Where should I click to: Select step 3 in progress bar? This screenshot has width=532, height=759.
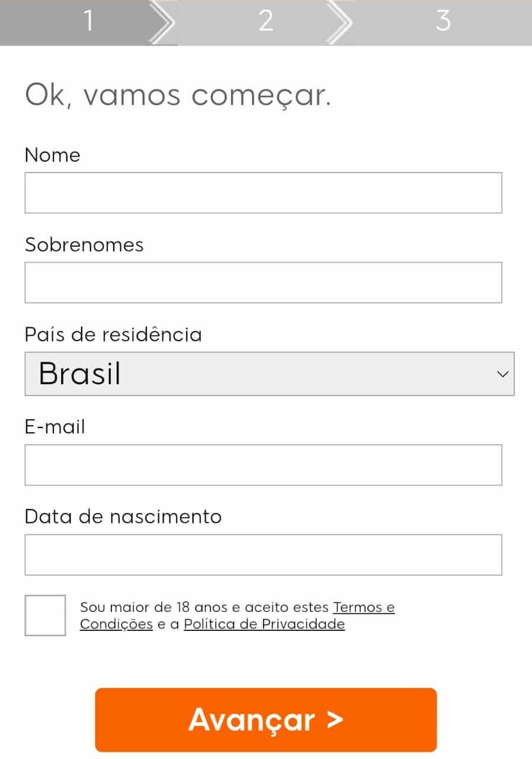(x=443, y=22)
